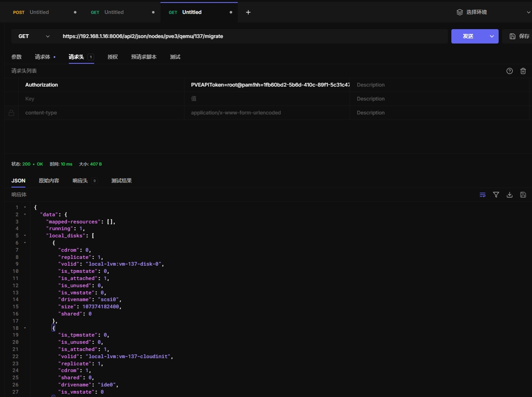Click the 发送 send button
This screenshot has height=397, width=532.
(468, 36)
